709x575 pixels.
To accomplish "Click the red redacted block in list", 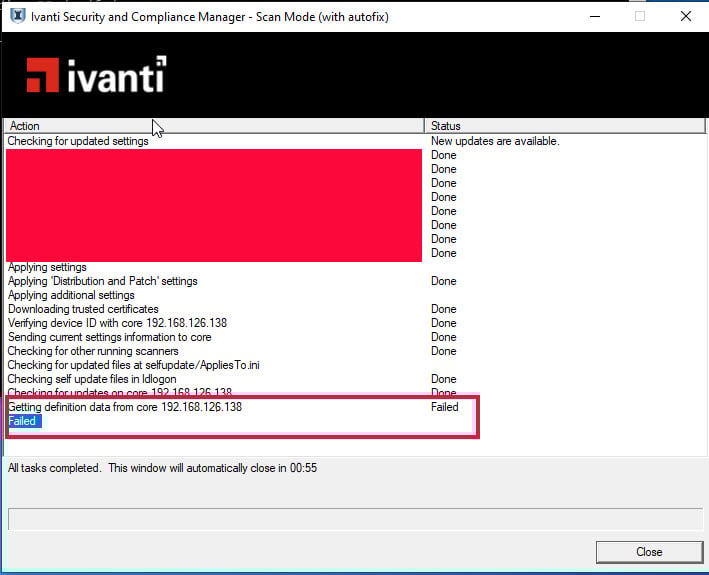I will click(x=213, y=205).
